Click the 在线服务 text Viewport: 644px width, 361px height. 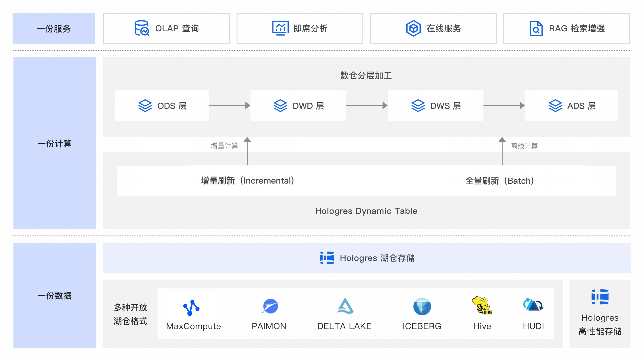click(x=444, y=28)
